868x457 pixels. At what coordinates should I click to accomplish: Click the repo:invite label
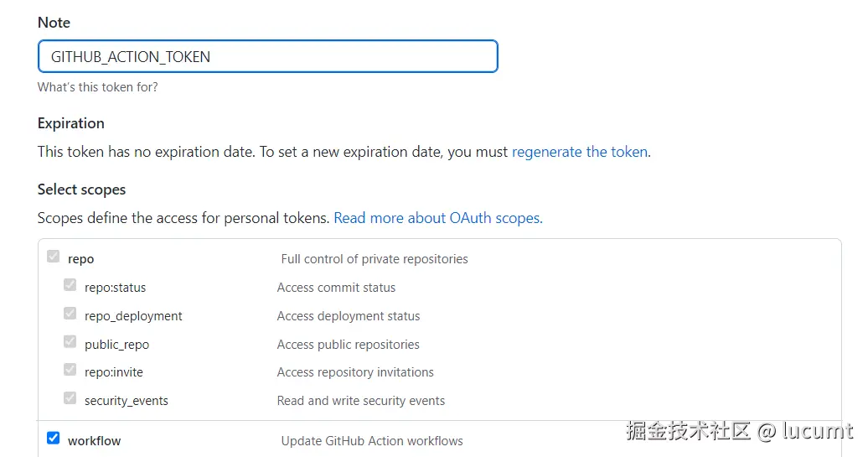click(x=113, y=372)
